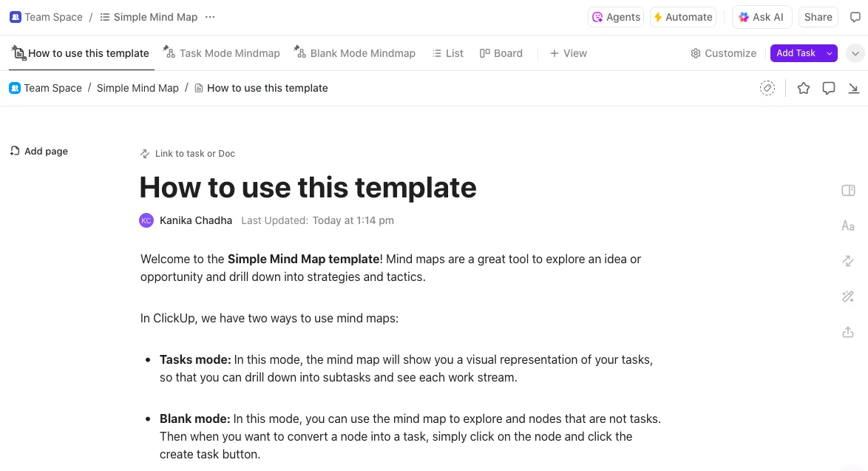Open the comments chat icon in top bar
The image size is (868, 471).
tap(855, 17)
